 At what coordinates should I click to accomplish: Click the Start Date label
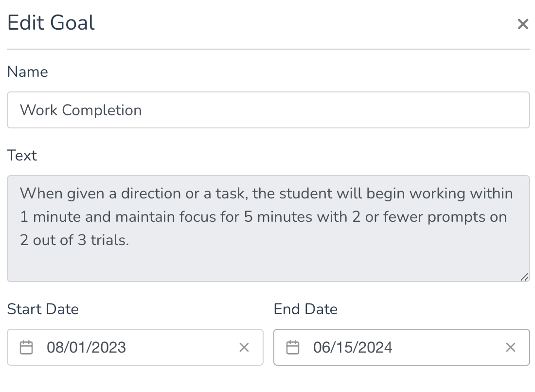pos(43,309)
